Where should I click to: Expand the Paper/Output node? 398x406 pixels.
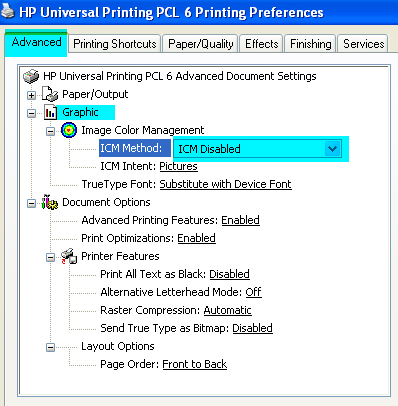(x=31, y=95)
